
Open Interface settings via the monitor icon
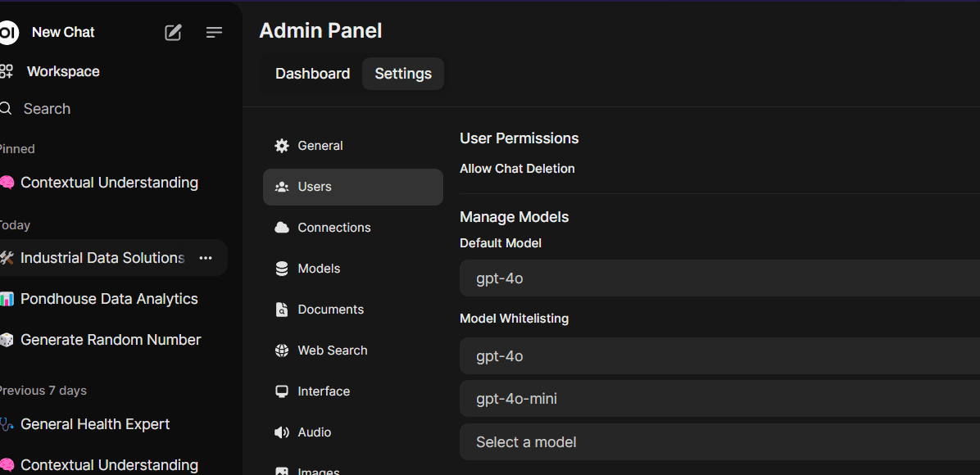pyautogui.click(x=282, y=391)
